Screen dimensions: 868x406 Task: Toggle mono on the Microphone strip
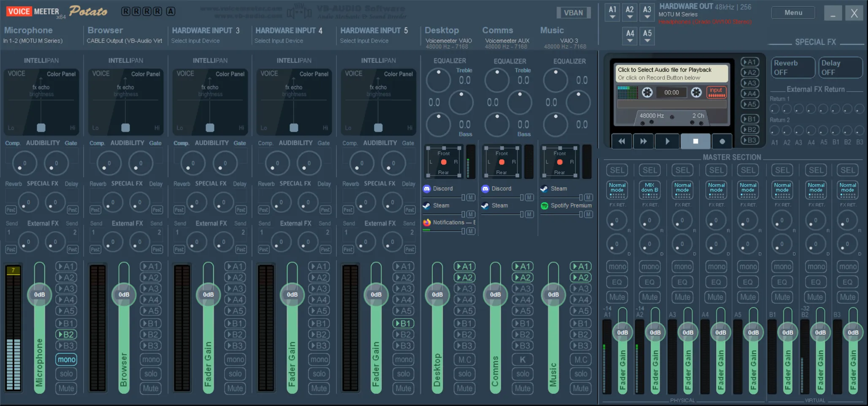66,360
